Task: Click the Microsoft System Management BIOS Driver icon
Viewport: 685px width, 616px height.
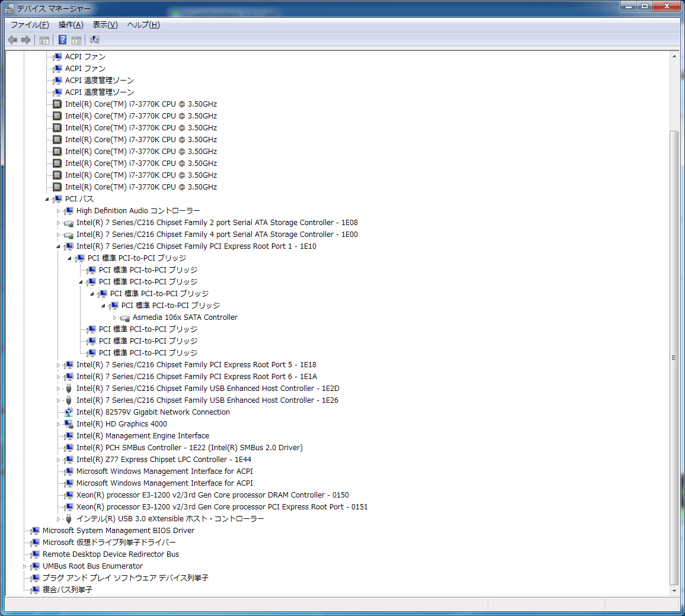Action: click(x=35, y=531)
